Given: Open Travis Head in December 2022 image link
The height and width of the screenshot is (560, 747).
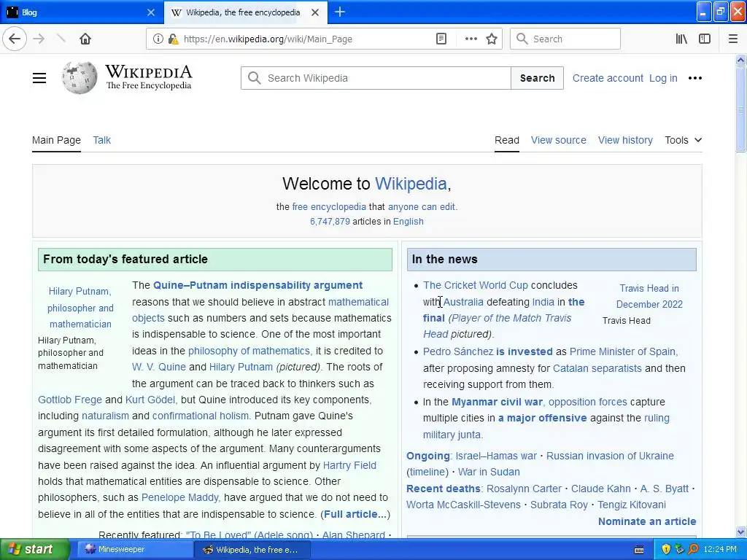Looking at the screenshot, I should 649,296.
